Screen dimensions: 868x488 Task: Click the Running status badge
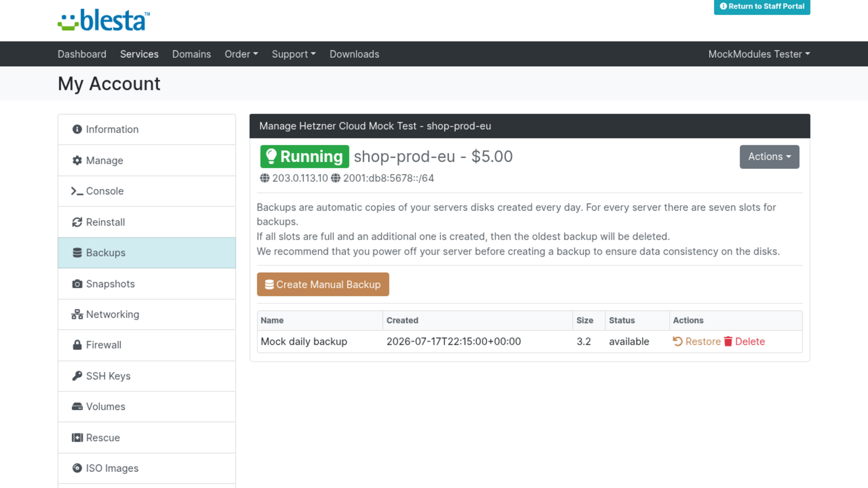click(305, 157)
